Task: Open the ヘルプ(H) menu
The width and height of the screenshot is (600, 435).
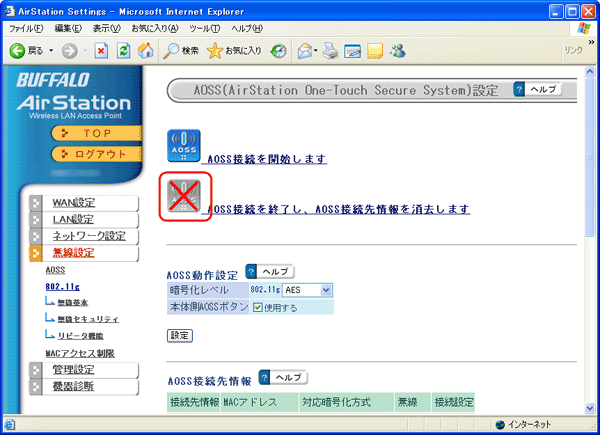Action: click(247, 28)
